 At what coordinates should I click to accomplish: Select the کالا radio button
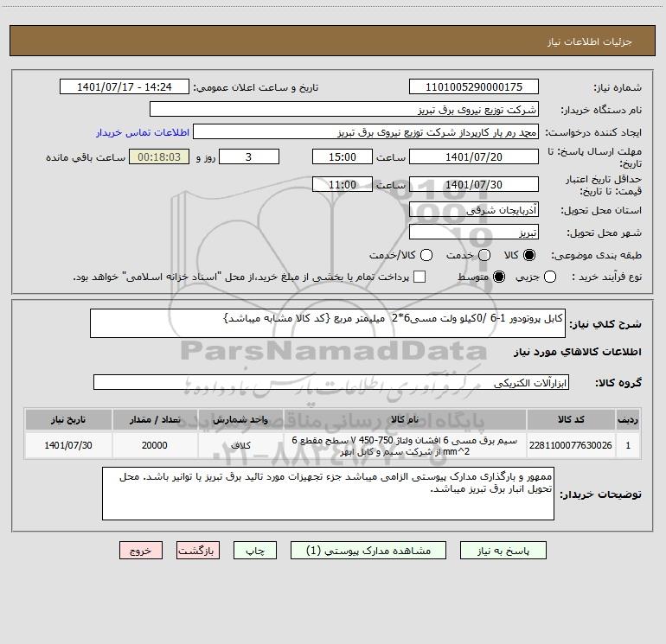click(x=529, y=255)
